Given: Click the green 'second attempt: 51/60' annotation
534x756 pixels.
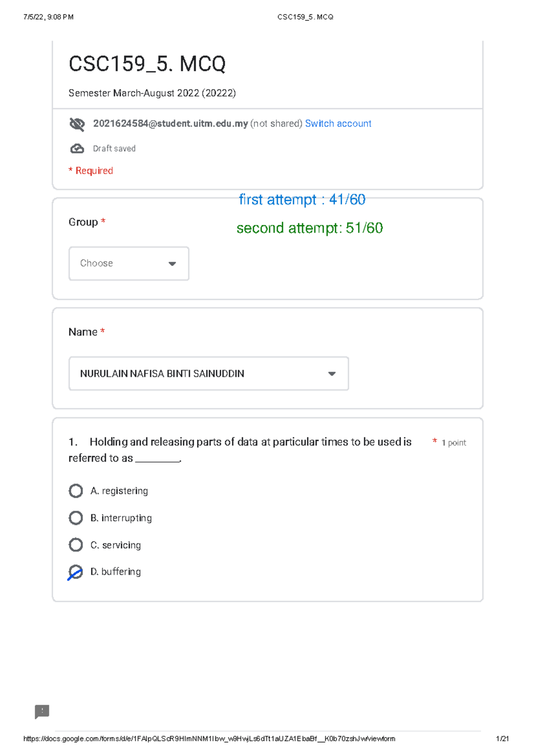Looking at the screenshot, I should (x=309, y=228).
